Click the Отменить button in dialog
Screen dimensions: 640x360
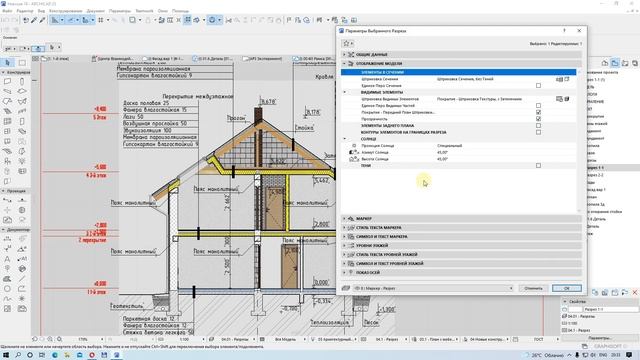[x=533, y=288]
